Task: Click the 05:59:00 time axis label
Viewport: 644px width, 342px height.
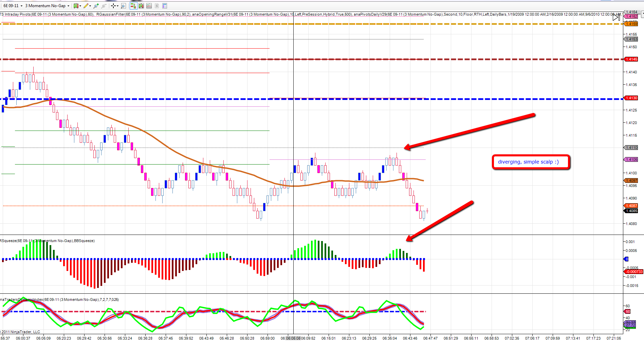Action: click(x=268, y=338)
